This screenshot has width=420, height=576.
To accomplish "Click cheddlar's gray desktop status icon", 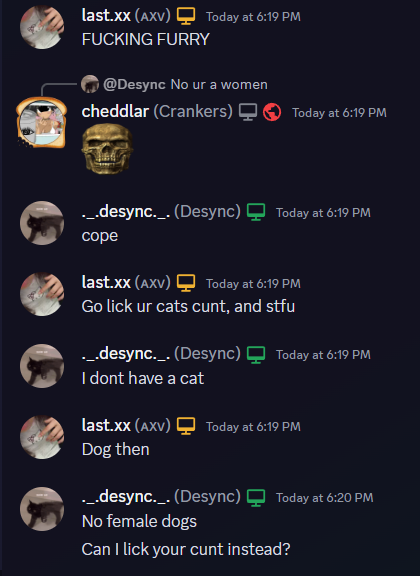I will pos(248,112).
